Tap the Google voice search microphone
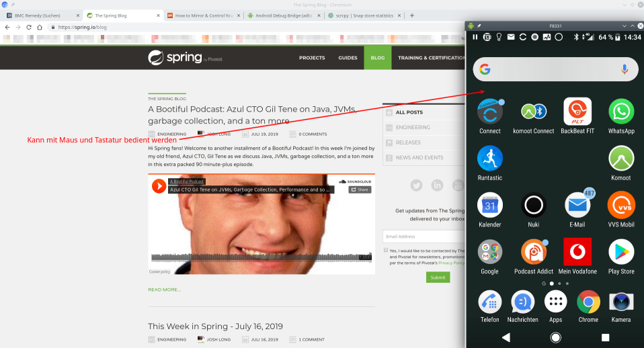 pyautogui.click(x=625, y=69)
